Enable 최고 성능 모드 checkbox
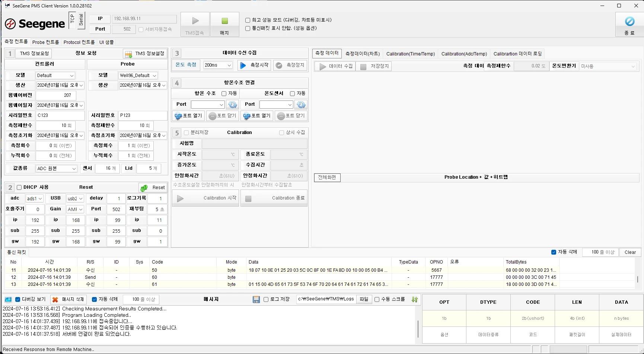The height and width of the screenshot is (354, 644). pyautogui.click(x=248, y=20)
